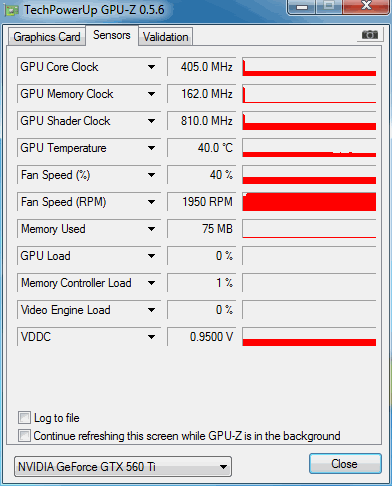Screen dimensions: 392x486
Task: Expand the VDDC sensor dropdown
Action: pos(151,337)
